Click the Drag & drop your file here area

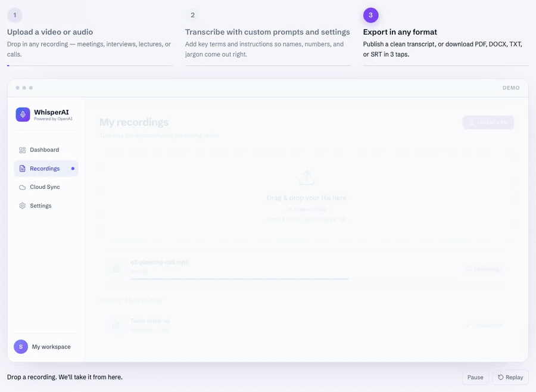307,198
